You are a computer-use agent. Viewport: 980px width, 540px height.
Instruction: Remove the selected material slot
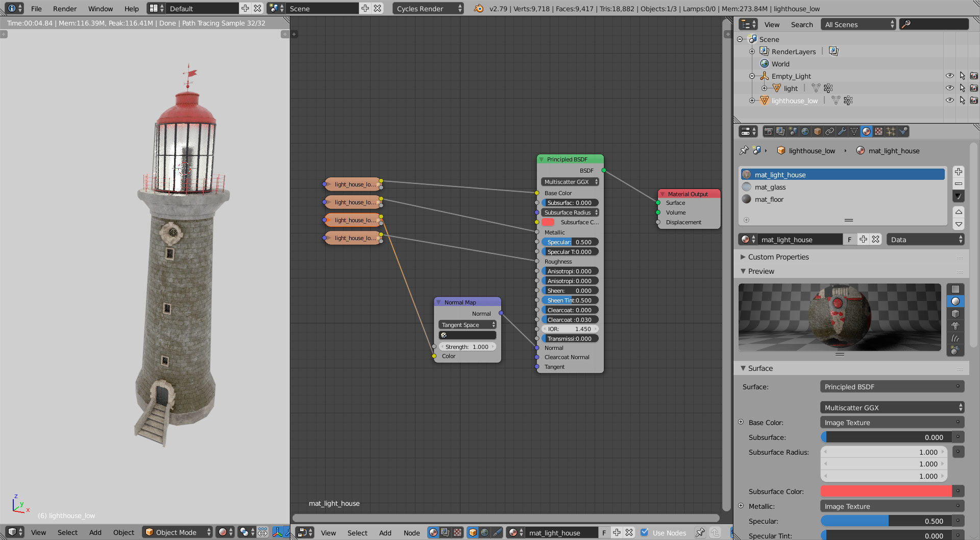pyautogui.click(x=959, y=184)
